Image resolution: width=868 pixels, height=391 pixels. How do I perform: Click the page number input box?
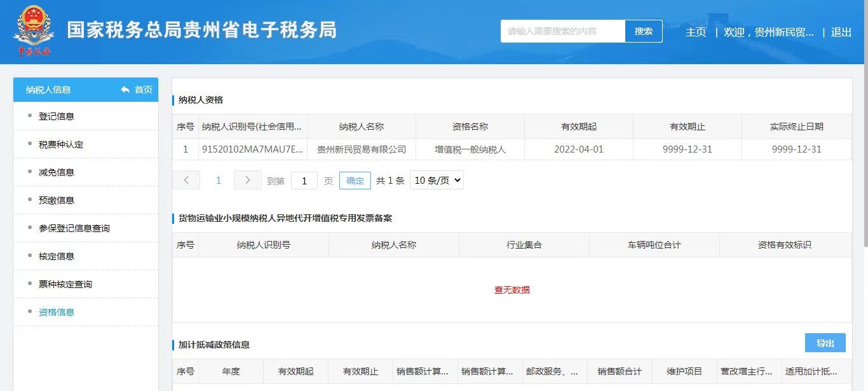pyautogui.click(x=304, y=181)
